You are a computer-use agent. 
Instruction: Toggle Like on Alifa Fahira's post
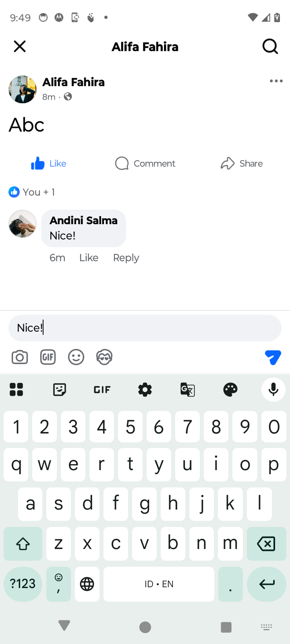coord(49,163)
